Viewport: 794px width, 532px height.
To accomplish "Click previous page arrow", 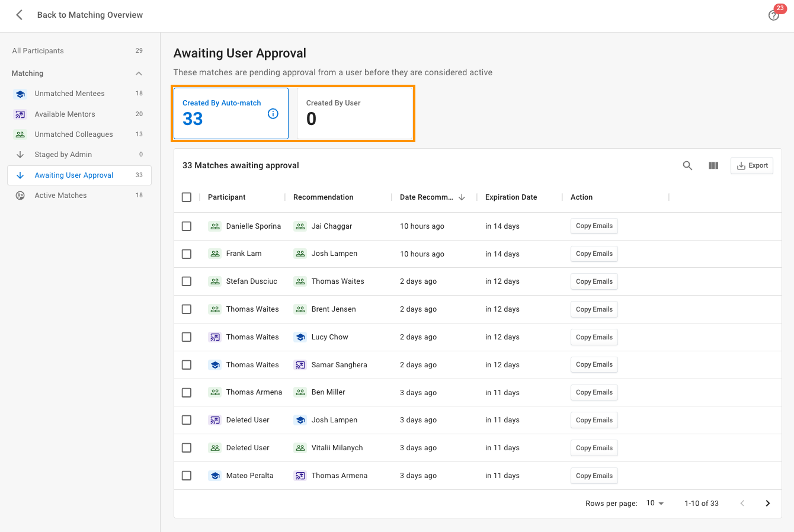I will (742, 504).
